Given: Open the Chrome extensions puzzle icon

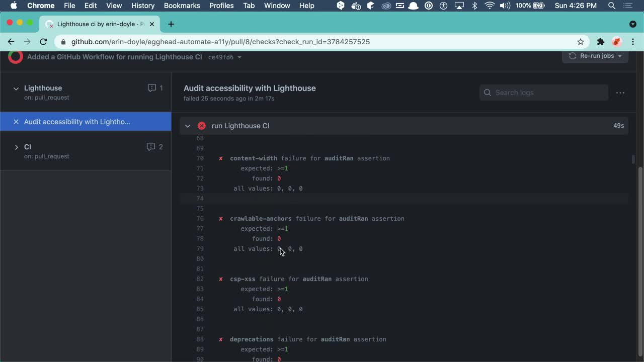Looking at the screenshot, I should pos(600,42).
